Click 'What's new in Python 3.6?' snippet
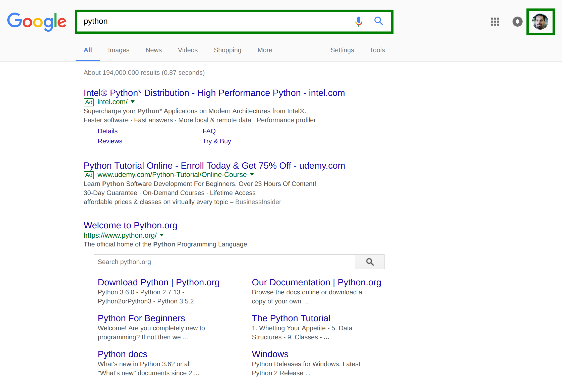Image resolution: width=562 pixels, height=392 pixels. 144,364
